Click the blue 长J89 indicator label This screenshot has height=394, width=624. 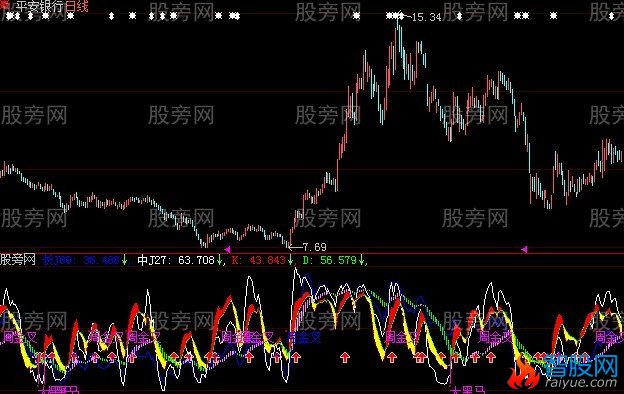[81, 261]
